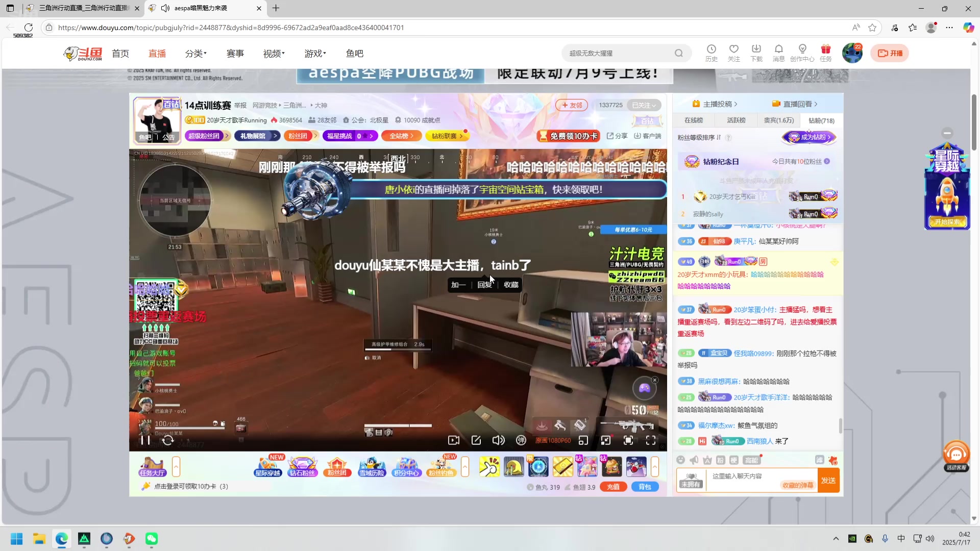Screen dimensions: 980x551
Task: Open the 已关注 followed dropdown
Action: pos(644,106)
